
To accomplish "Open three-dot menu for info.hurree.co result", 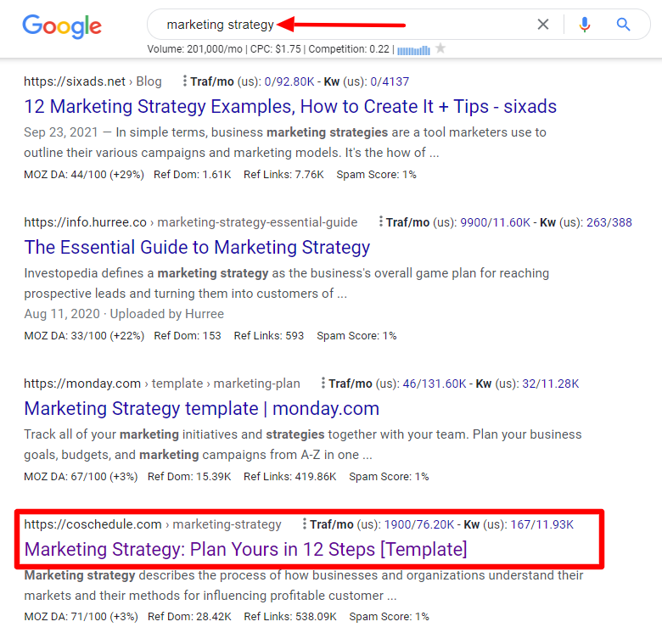I will point(381,221).
